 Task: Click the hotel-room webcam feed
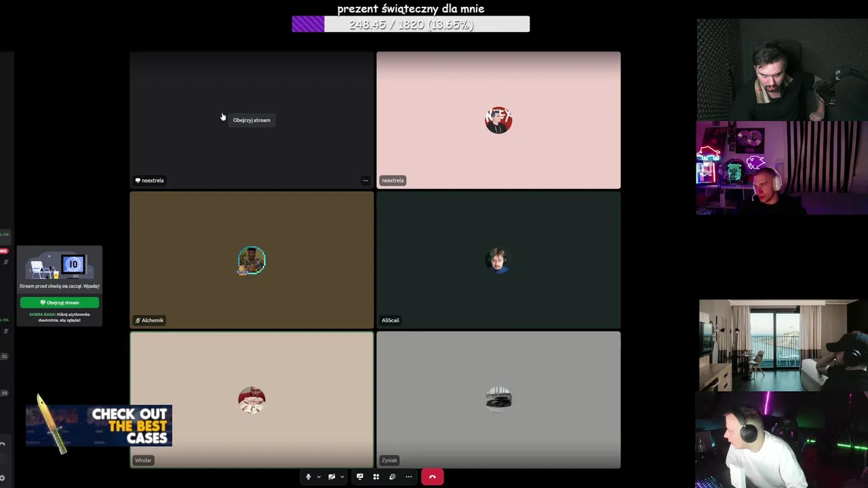coord(783,346)
